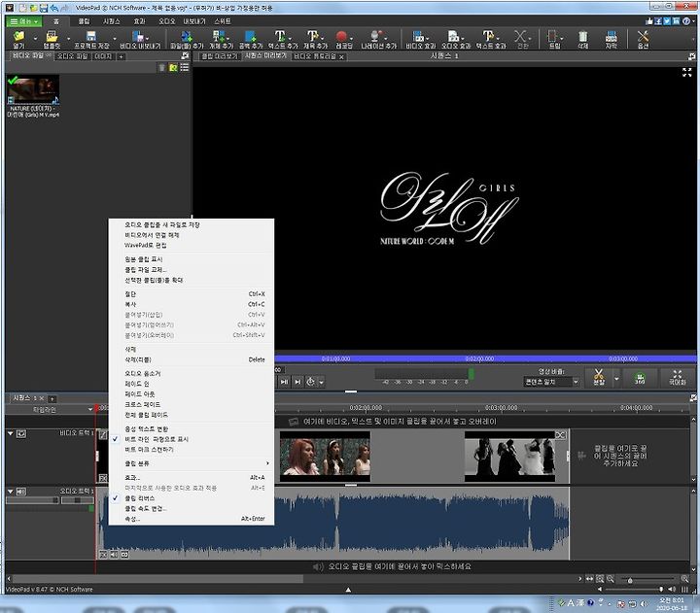Screen dimensions: 700x613
Task: Switch media bin to list view icon
Action: pyautogui.click(x=185, y=67)
